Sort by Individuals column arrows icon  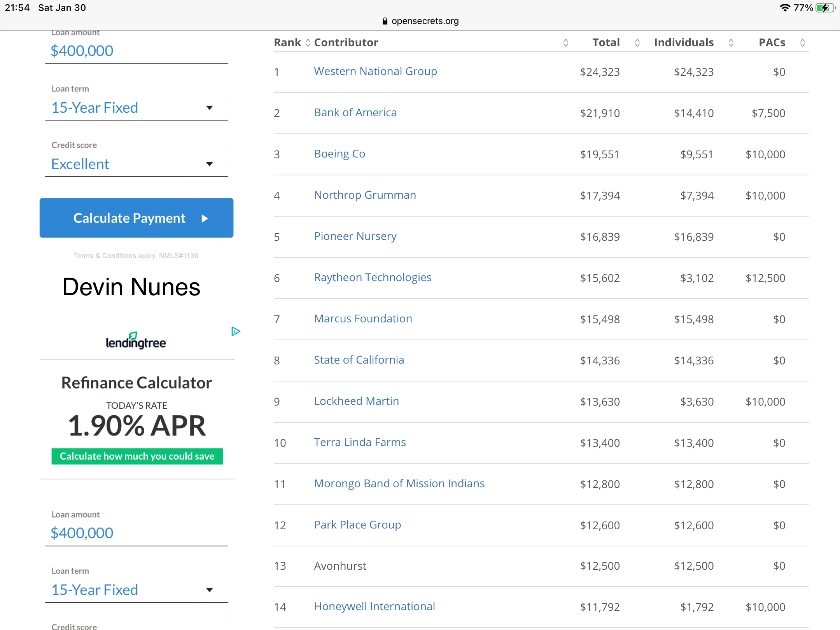click(x=731, y=43)
